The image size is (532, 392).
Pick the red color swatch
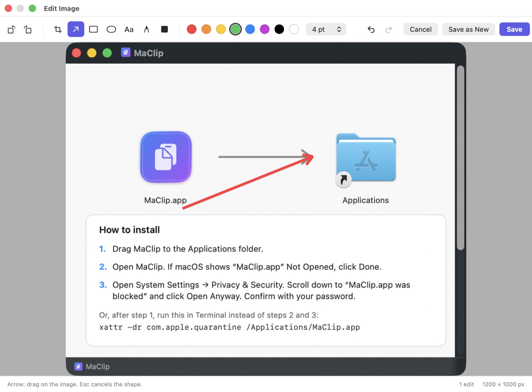[x=192, y=29]
